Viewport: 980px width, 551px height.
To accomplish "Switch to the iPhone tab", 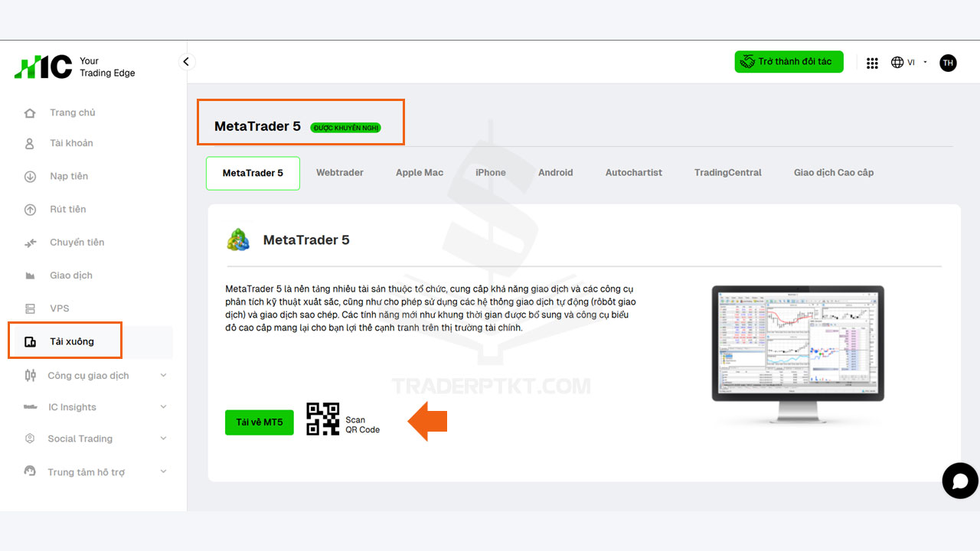I will click(x=491, y=173).
